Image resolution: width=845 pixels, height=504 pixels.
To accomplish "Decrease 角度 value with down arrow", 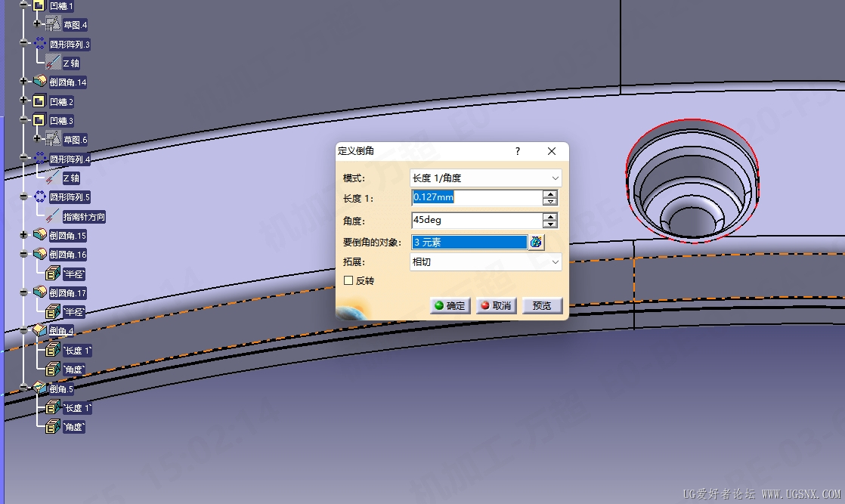I will tap(550, 224).
